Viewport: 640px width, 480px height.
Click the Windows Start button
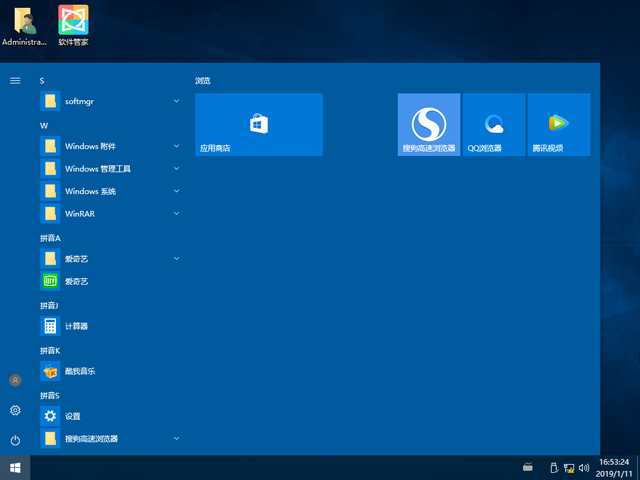[x=15, y=467]
